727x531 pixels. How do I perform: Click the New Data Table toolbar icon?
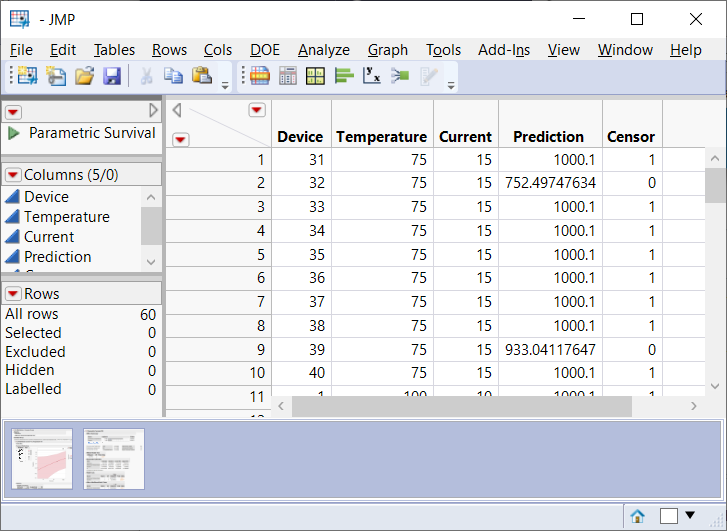27,76
